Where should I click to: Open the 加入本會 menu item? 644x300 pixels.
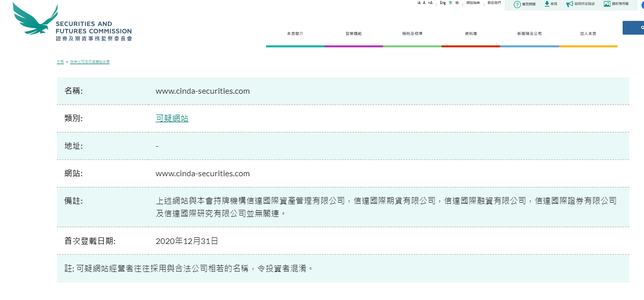point(588,34)
